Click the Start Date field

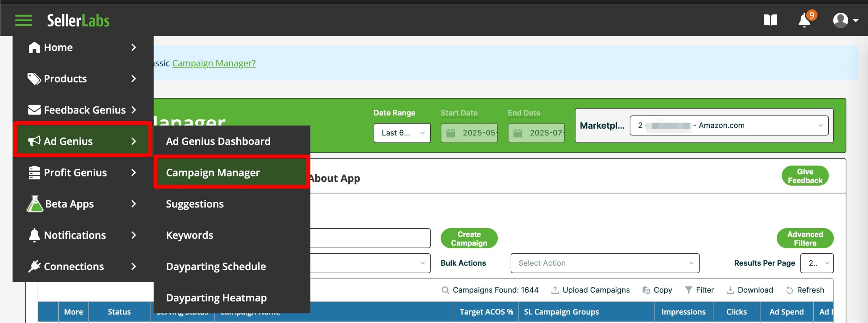tap(469, 133)
